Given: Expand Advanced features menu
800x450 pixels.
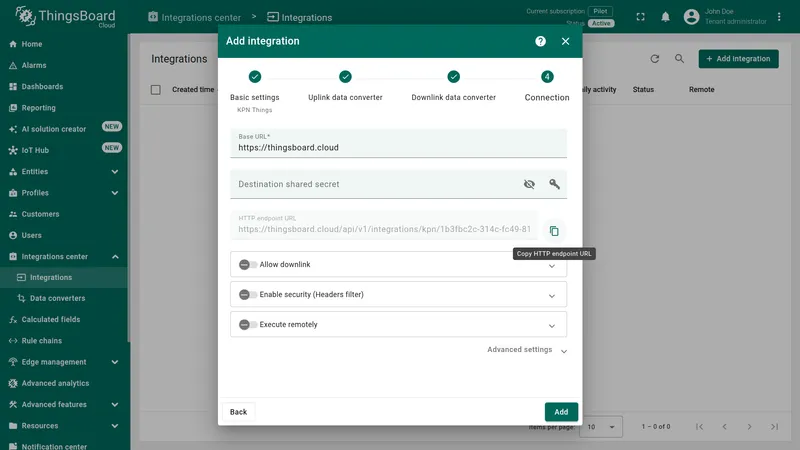Looking at the screenshot, I should pos(64,405).
